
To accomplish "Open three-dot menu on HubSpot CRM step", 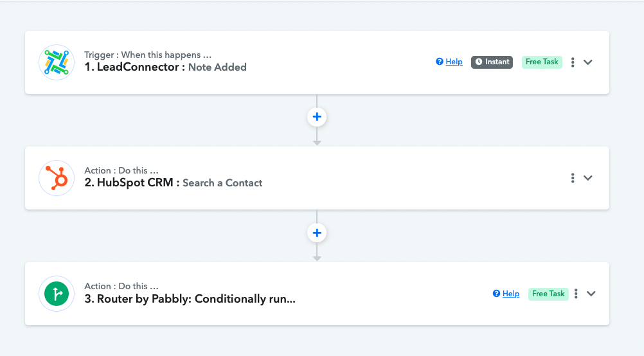I will click(573, 178).
